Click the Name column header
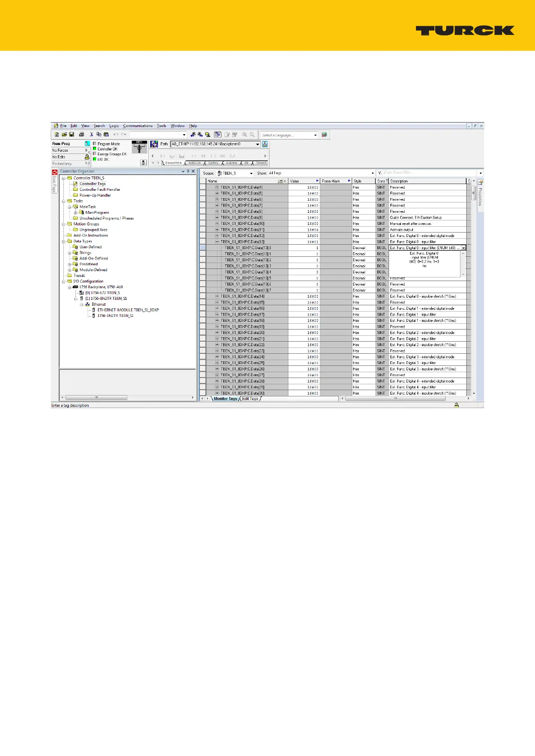Screen dimensions: 535x756 click(247, 181)
